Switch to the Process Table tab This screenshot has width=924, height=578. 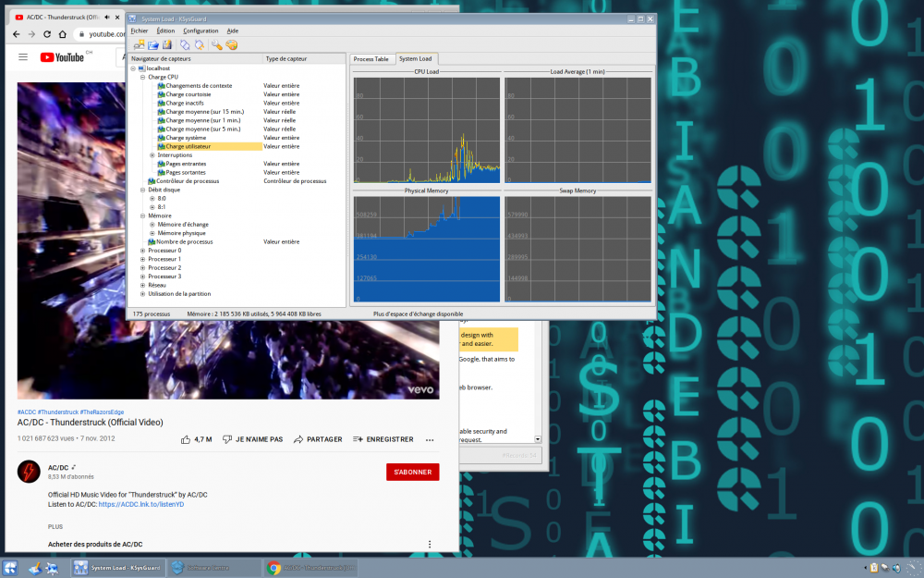tap(371, 59)
